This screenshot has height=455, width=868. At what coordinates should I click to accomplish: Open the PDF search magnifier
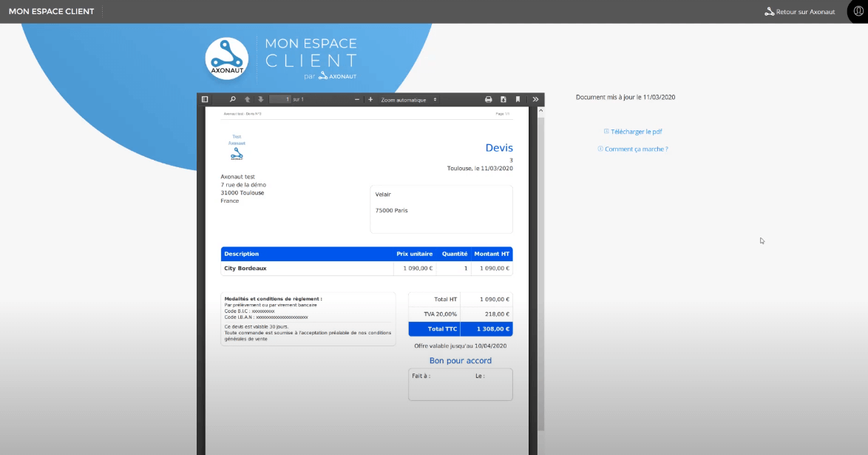(x=232, y=99)
